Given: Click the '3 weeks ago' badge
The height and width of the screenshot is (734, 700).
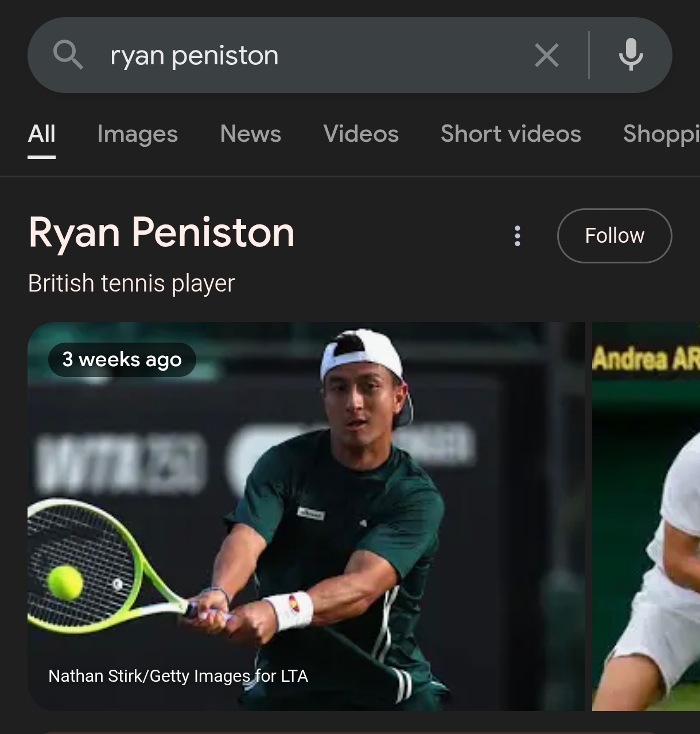Looking at the screenshot, I should tap(122, 360).
